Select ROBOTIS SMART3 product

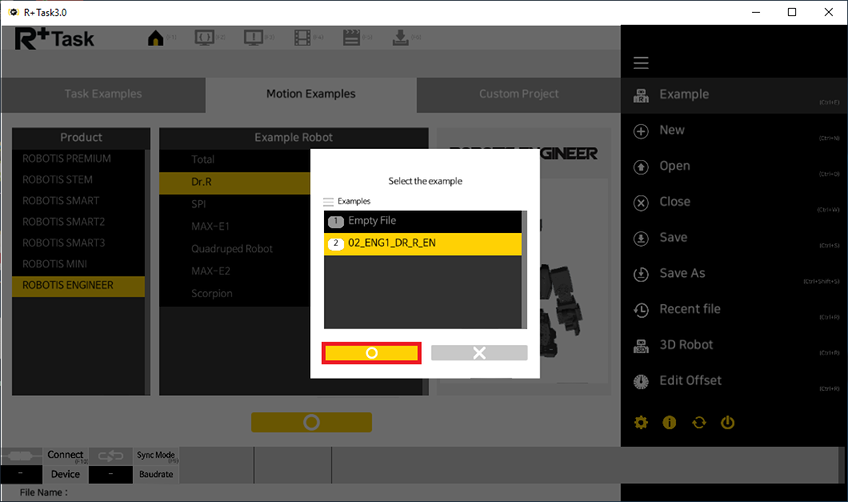(x=78, y=243)
